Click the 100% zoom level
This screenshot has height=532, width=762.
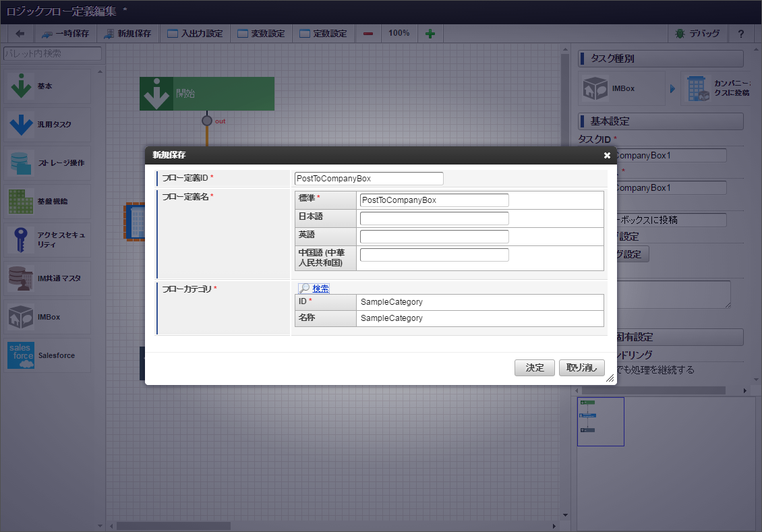click(399, 33)
